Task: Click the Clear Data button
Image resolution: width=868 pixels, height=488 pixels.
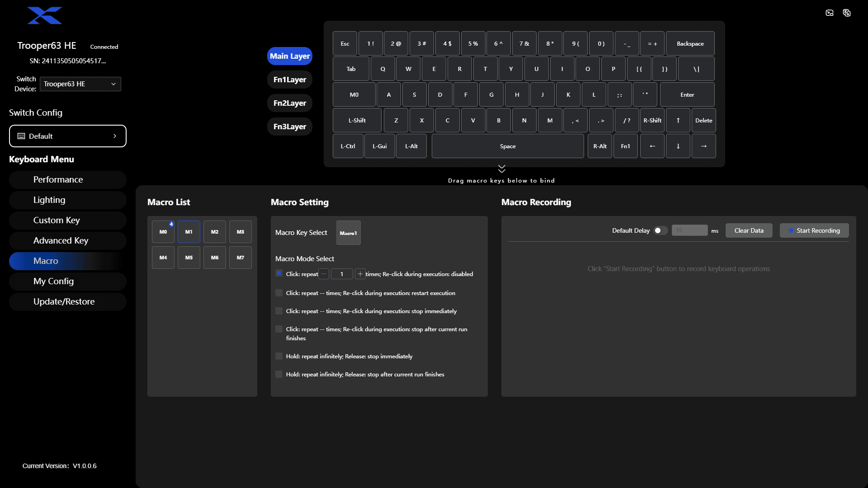Action: point(749,230)
